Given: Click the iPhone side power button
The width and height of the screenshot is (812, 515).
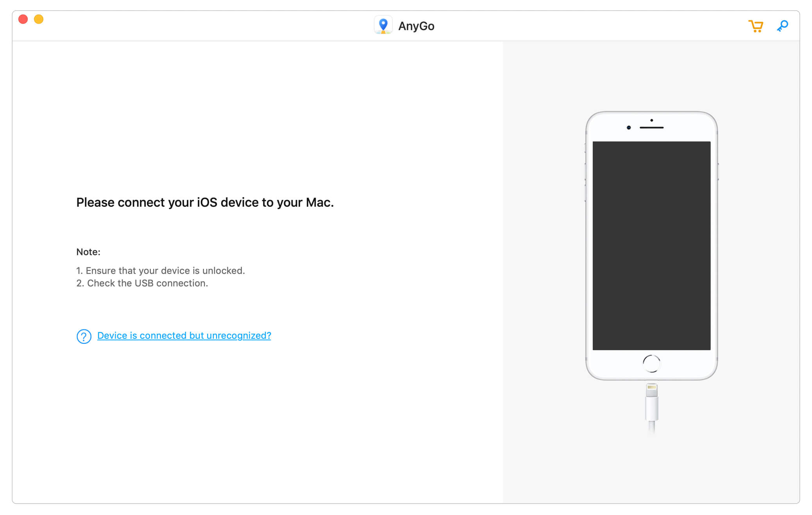Looking at the screenshot, I should [x=718, y=172].
